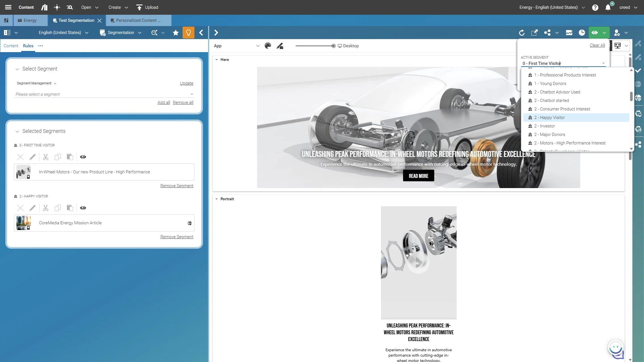
Task: Click the notifications bell icon
Action: [x=608, y=8]
